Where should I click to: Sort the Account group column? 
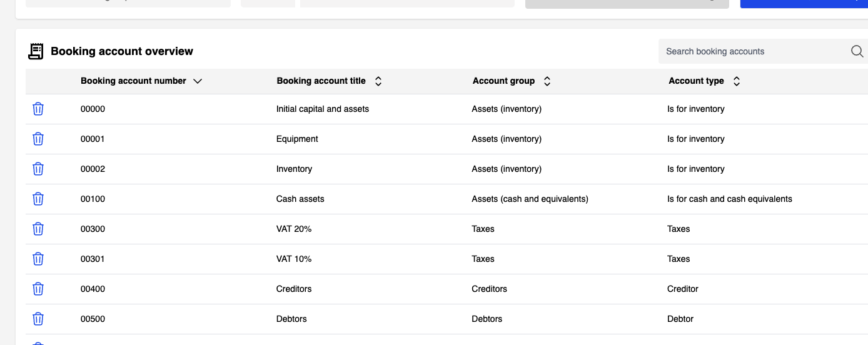[x=547, y=81]
